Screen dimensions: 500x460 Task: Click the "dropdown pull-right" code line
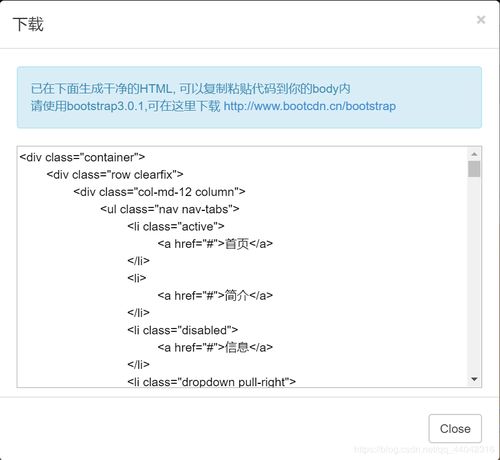[211, 382]
